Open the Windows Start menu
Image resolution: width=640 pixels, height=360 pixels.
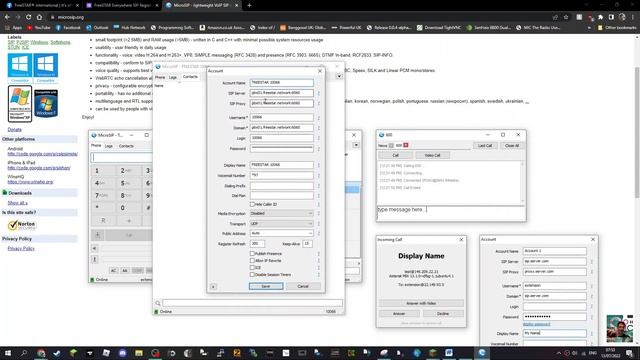coord(7,353)
